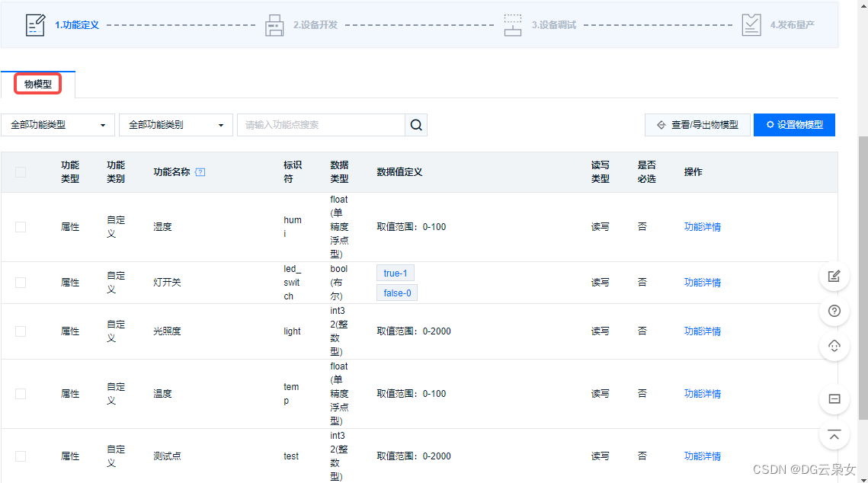Click the 是否必选 column header
This screenshot has height=483, width=868.
pos(646,172)
